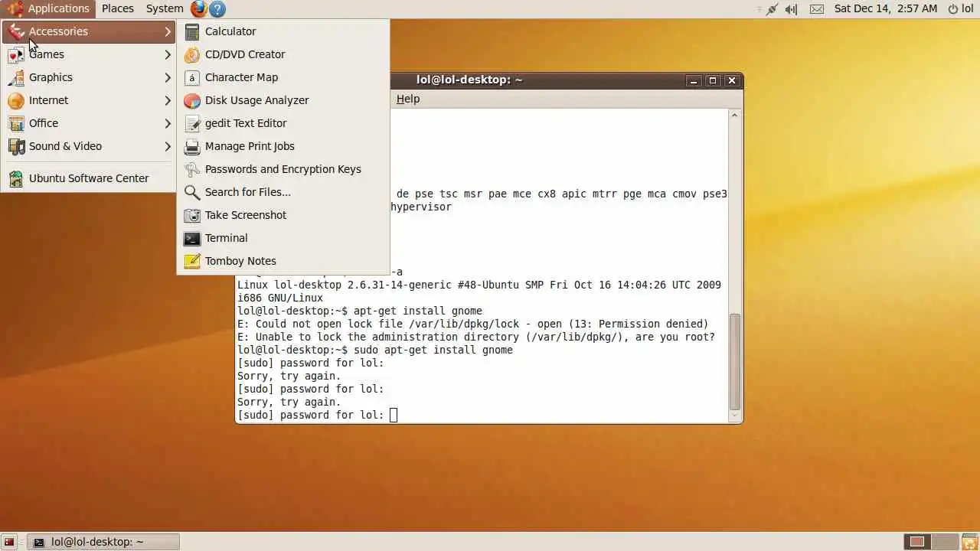The height and width of the screenshot is (551, 980).
Task: Click the terminal title 'lol@lol-desktop: ~'
Action: pyautogui.click(x=469, y=80)
